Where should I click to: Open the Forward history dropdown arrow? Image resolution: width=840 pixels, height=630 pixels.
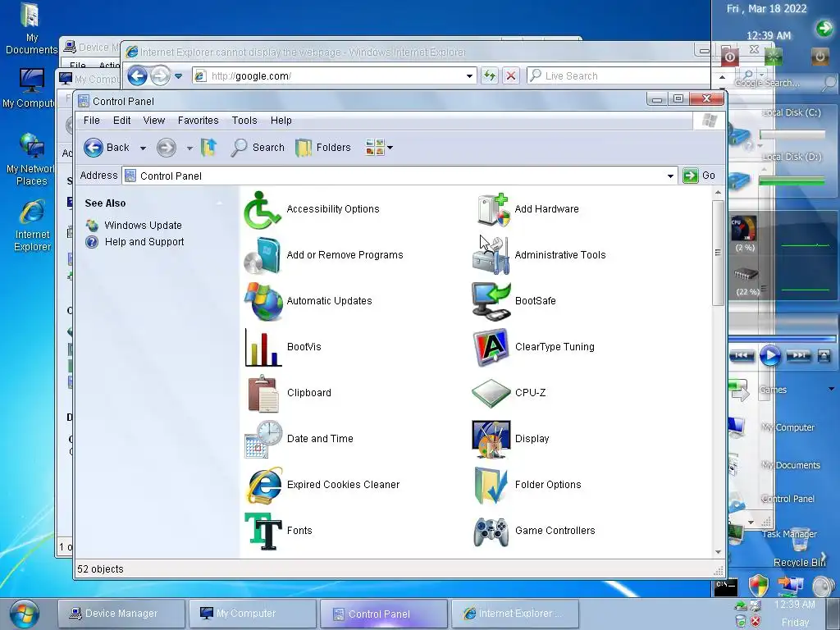coord(189,148)
